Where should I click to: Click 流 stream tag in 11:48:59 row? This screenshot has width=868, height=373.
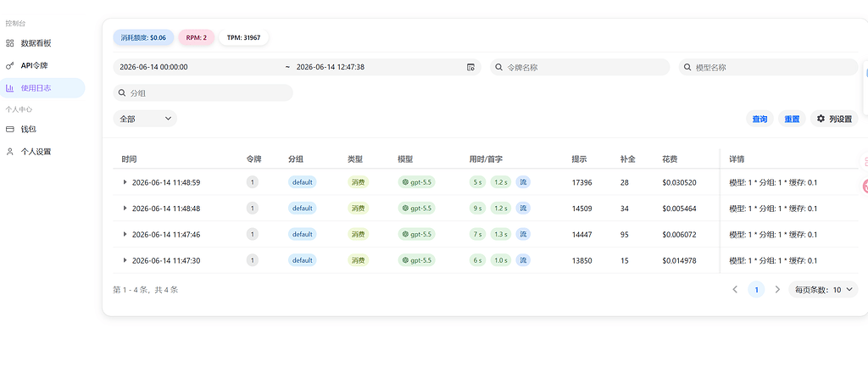click(x=523, y=182)
